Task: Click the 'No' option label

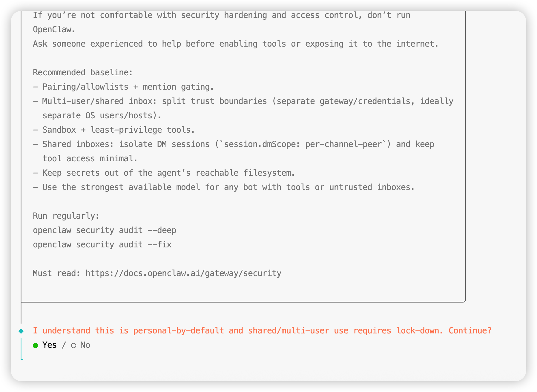Action: click(85, 345)
